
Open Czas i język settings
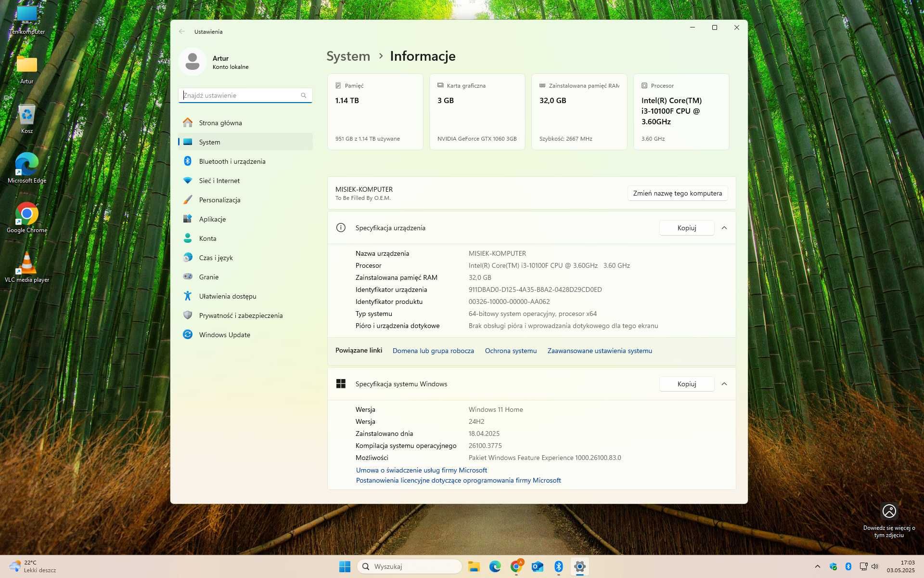[245, 258]
